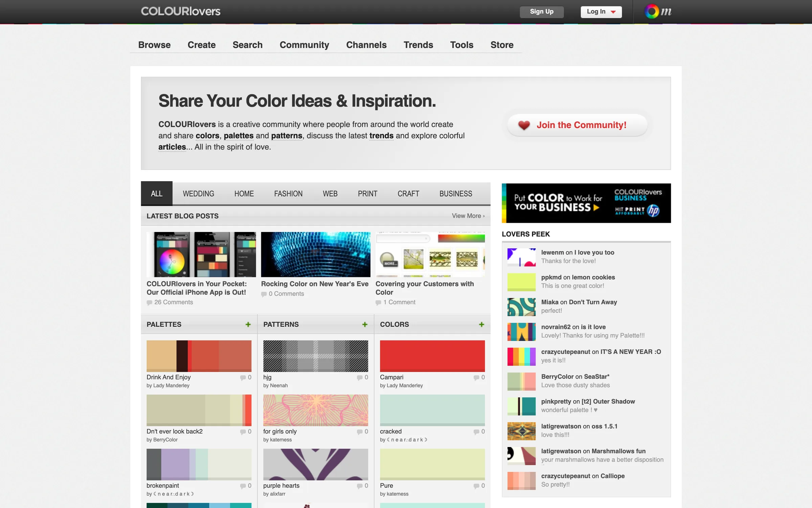Click Join the Community button
The height and width of the screenshot is (508, 812).
click(577, 125)
